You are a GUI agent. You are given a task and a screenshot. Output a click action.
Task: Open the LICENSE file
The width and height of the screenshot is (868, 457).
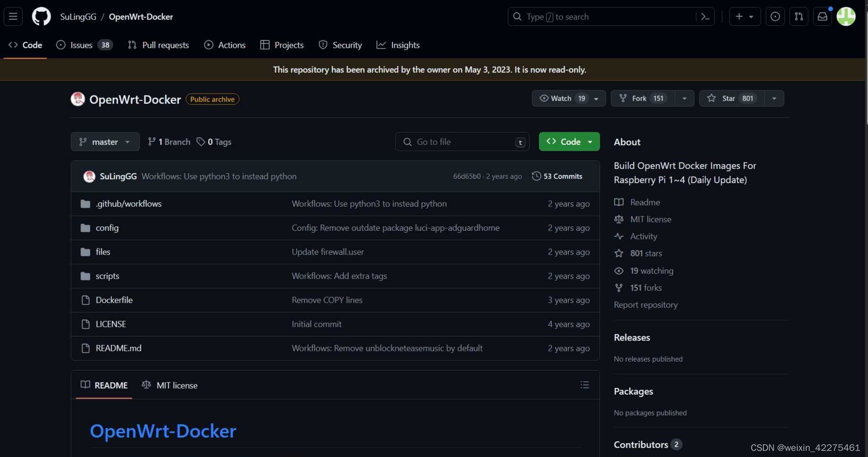tap(111, 324)
